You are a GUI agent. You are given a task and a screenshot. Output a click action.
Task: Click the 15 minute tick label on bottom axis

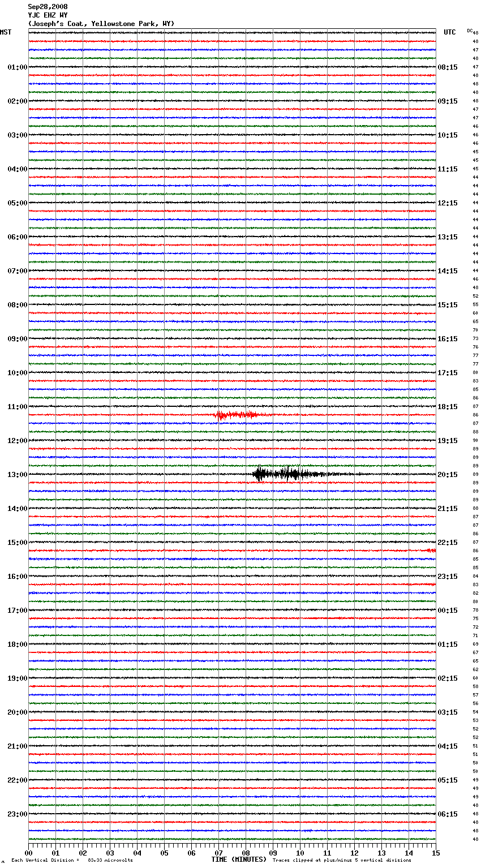tap(436, 853)
